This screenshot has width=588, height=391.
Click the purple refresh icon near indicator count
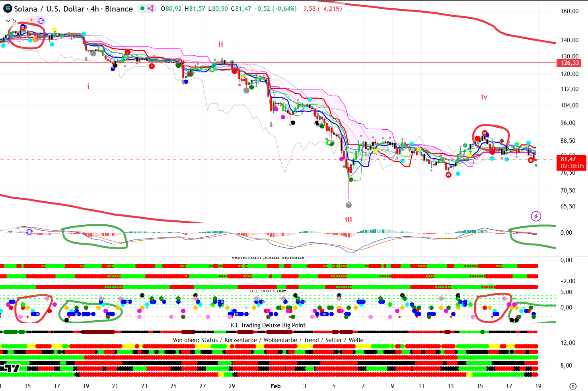click(x=41, y=21)
